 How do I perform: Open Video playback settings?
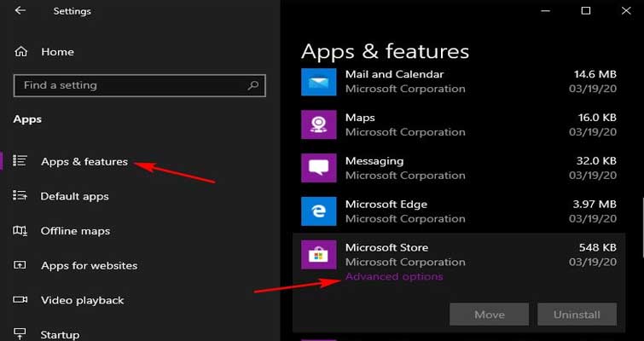point(82,300)
